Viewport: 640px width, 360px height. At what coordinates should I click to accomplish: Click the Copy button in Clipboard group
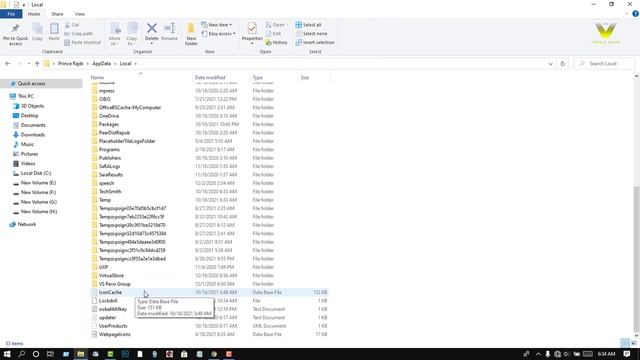pos(38,32)
